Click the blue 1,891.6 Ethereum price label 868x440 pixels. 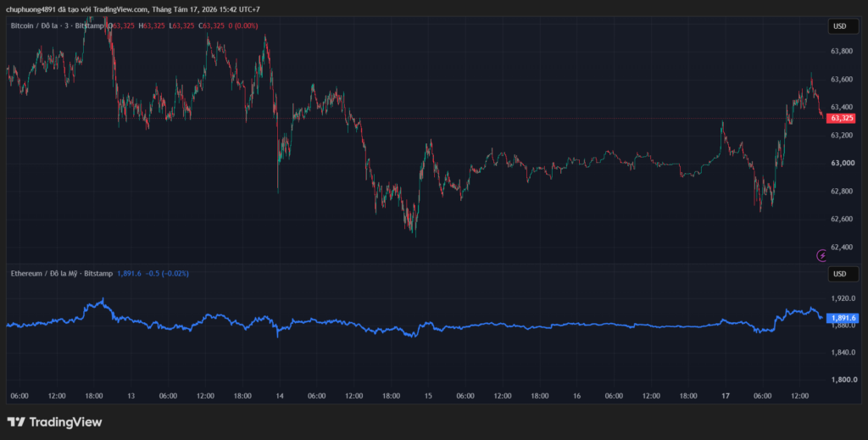click(842, 318)
